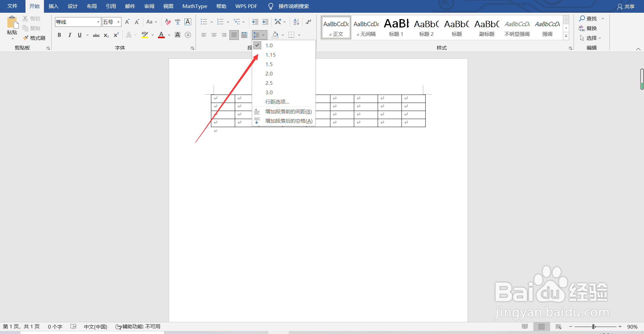Center align the text

[214, 35]
